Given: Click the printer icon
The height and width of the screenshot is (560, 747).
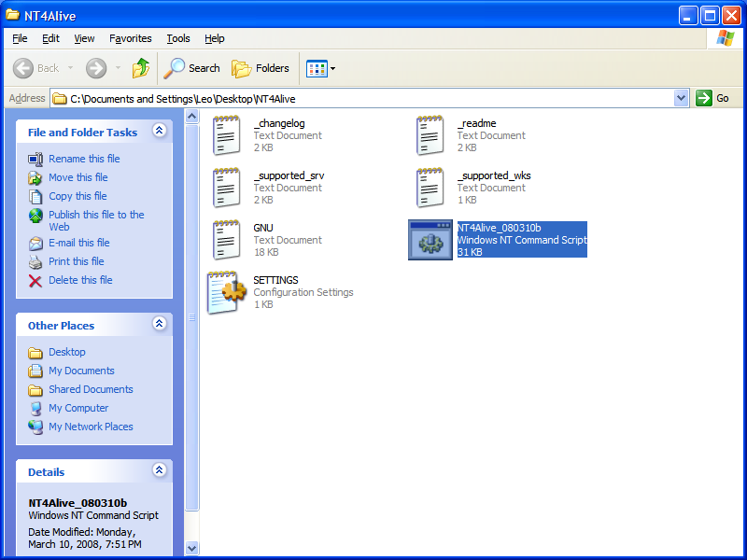Looking at the screenshot, I should [35, 262].
